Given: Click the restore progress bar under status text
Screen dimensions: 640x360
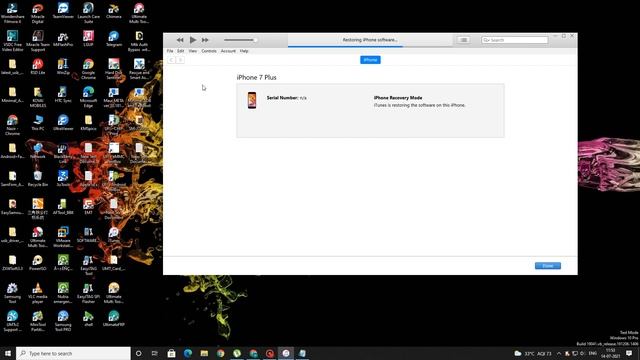Looking at the screenshot, I should [370, 47].
